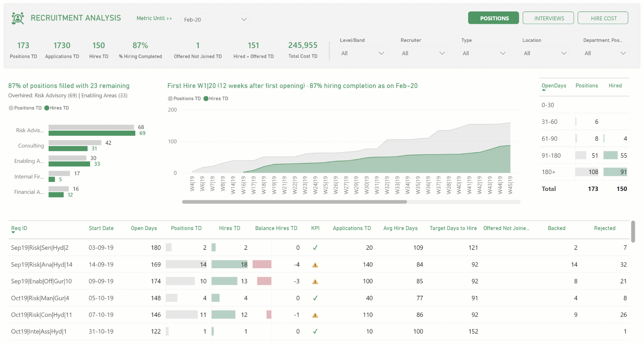Select the 180+ open days row
This screenshot has width=644, height=345.
(584, 172)
